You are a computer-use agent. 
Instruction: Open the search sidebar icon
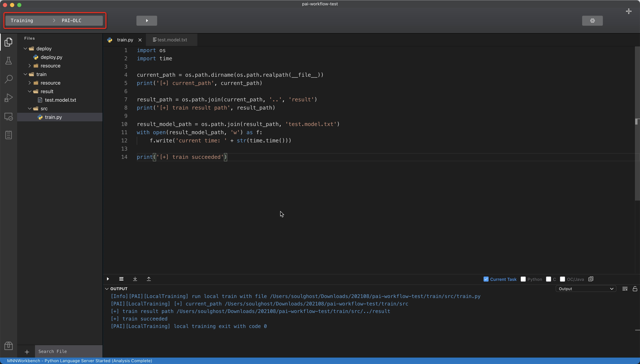point(9,79)
